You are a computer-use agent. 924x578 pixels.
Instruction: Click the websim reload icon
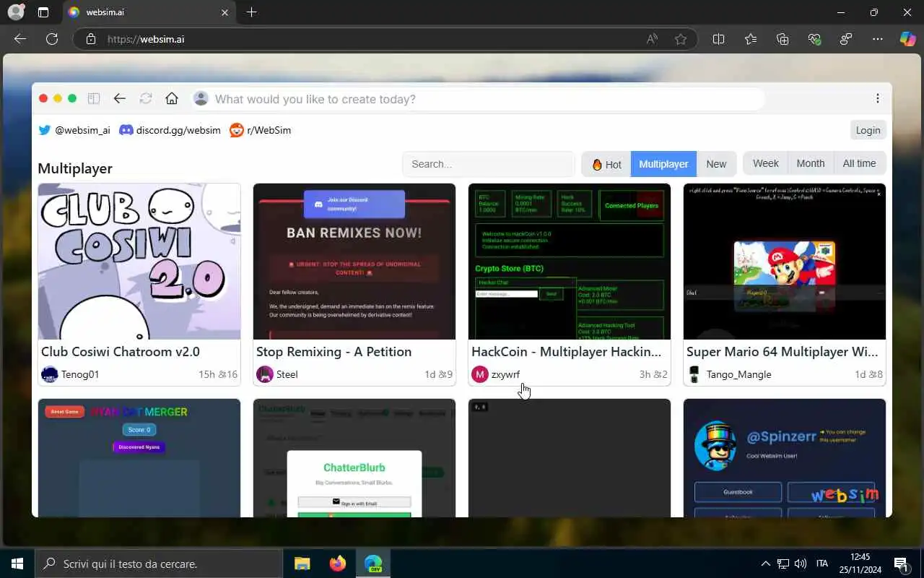[146, 99]
